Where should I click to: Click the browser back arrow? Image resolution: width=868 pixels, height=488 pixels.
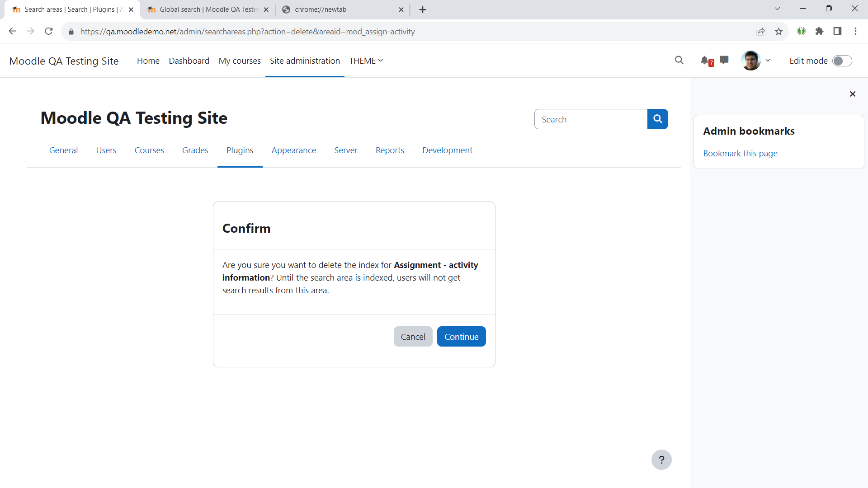pos(12,31)
